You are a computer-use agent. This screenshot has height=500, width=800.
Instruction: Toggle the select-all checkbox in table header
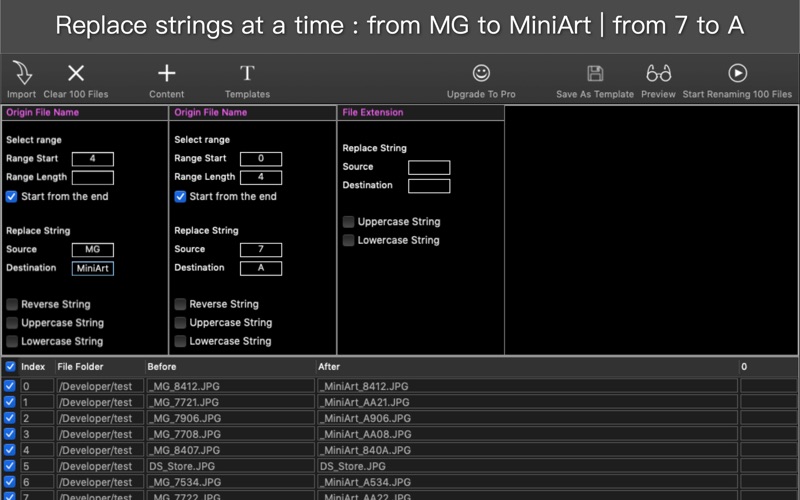(10, 366)
